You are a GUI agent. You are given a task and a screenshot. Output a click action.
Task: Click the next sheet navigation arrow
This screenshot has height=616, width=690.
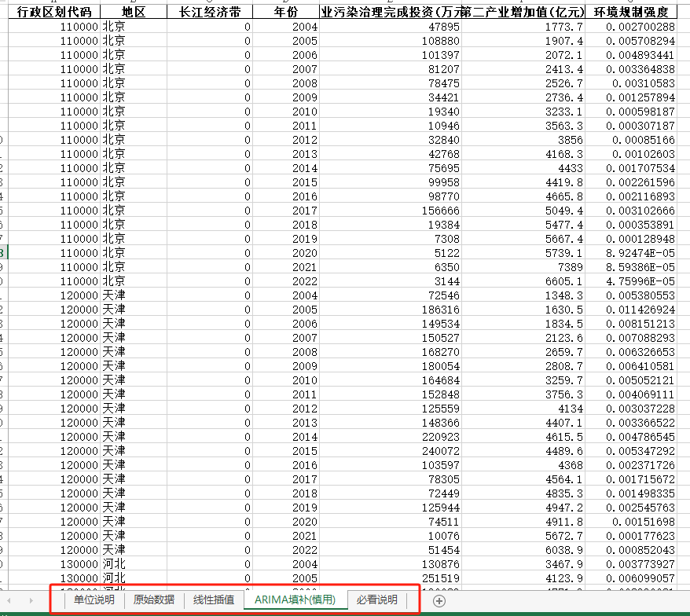pyautogui.click(x=31, y=601)
